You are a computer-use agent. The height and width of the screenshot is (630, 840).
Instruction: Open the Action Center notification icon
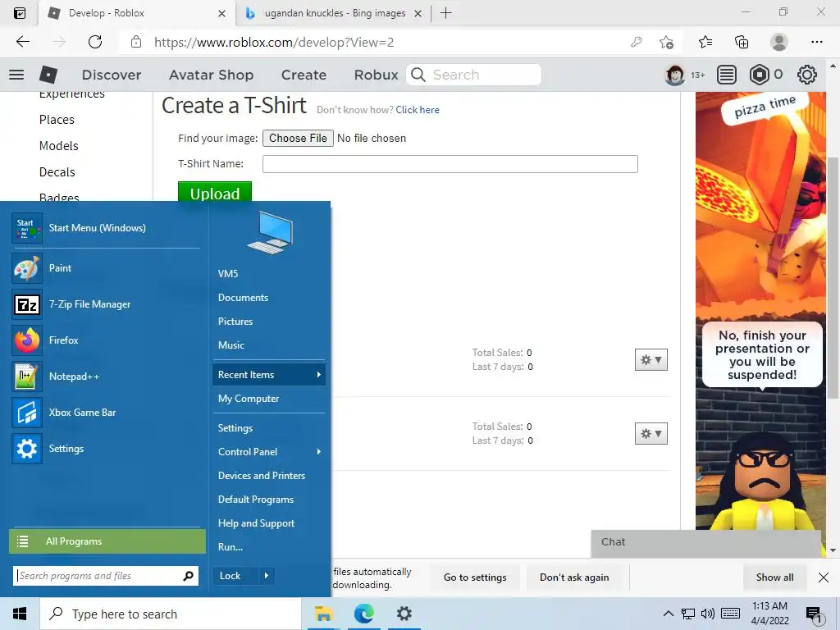[814, 615]
